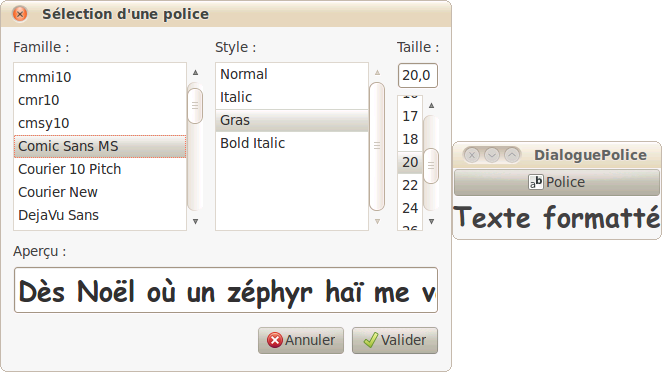Pick DejaVu Sans family

pos(100,215)
